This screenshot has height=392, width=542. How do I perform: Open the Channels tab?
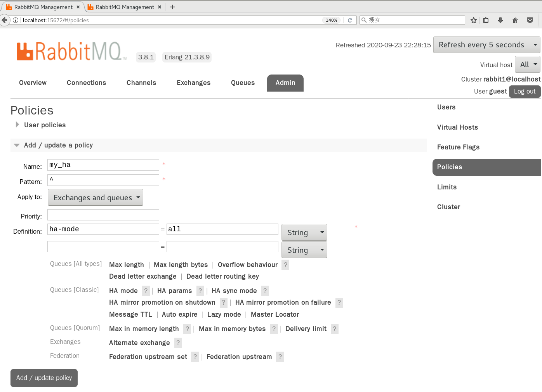coord(141,83)
